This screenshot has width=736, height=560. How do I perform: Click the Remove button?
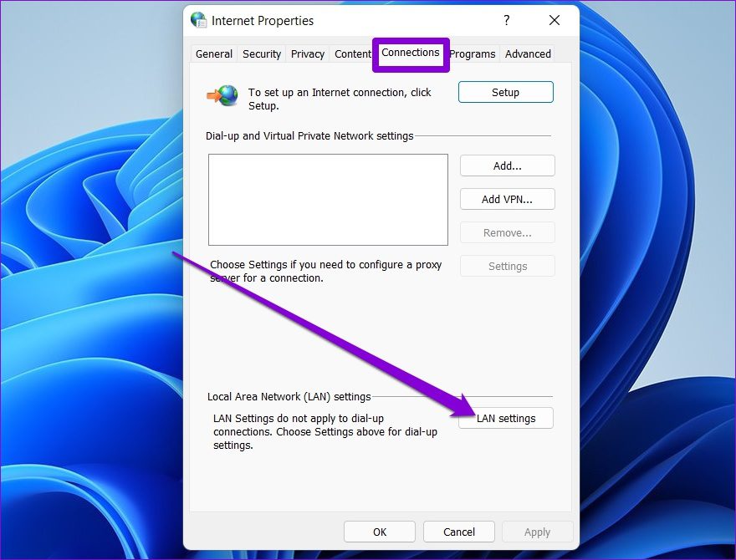507,232
